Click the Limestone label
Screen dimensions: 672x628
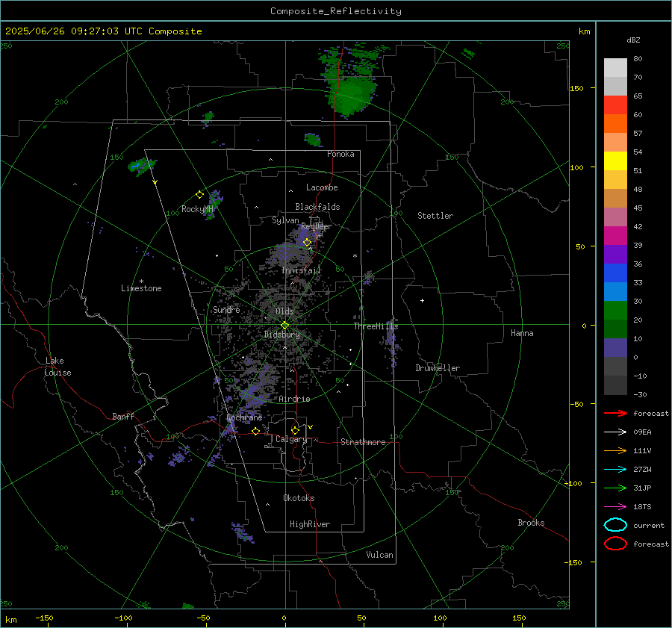[x=141, y=288]
